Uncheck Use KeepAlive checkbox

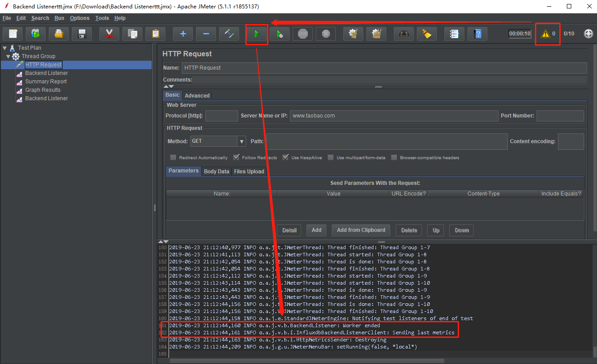pyautogui.click(x=286, y=157)
